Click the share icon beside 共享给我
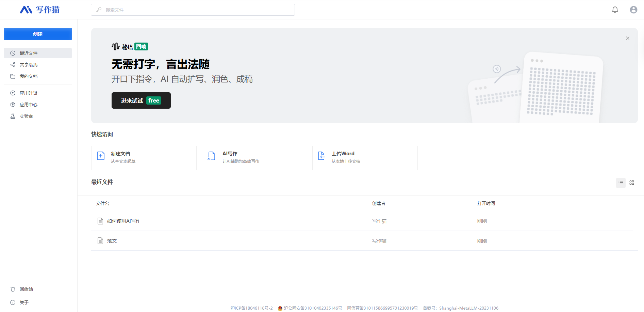 pyautogui.click(x=13, y=65)
